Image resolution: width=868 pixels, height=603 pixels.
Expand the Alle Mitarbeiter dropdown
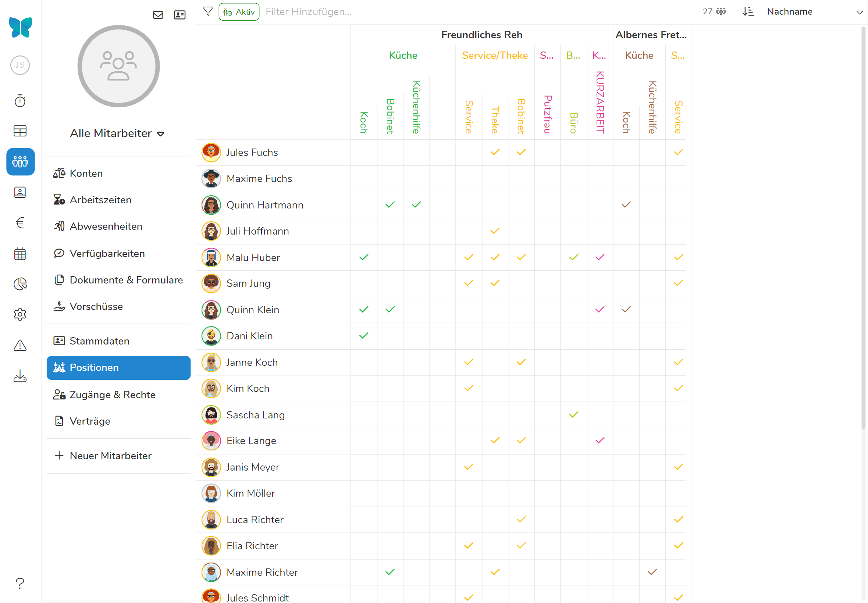[x=118, y=133]
